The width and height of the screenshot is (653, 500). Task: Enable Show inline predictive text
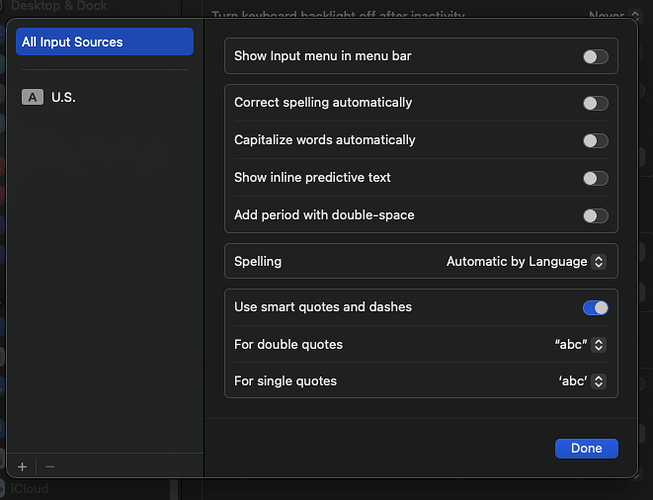point(596,179)
